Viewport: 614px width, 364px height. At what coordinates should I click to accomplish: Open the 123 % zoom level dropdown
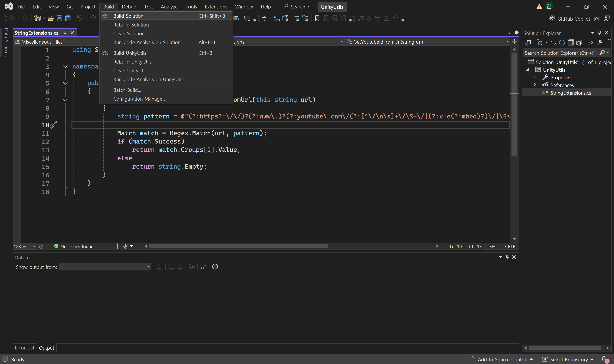click(x=34, y=246)
